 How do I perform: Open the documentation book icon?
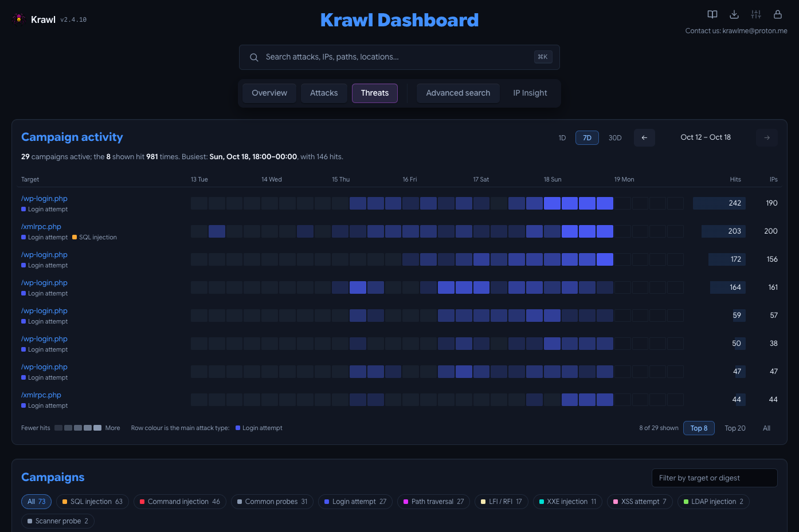(x=712, y=14)
